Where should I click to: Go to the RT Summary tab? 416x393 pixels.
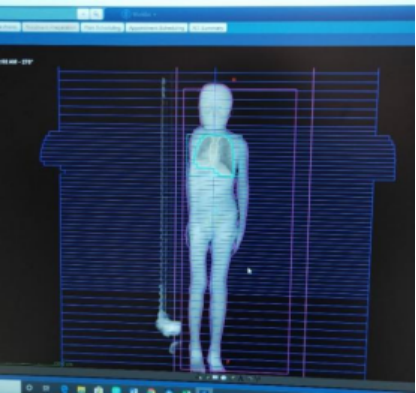click(208, 28)
